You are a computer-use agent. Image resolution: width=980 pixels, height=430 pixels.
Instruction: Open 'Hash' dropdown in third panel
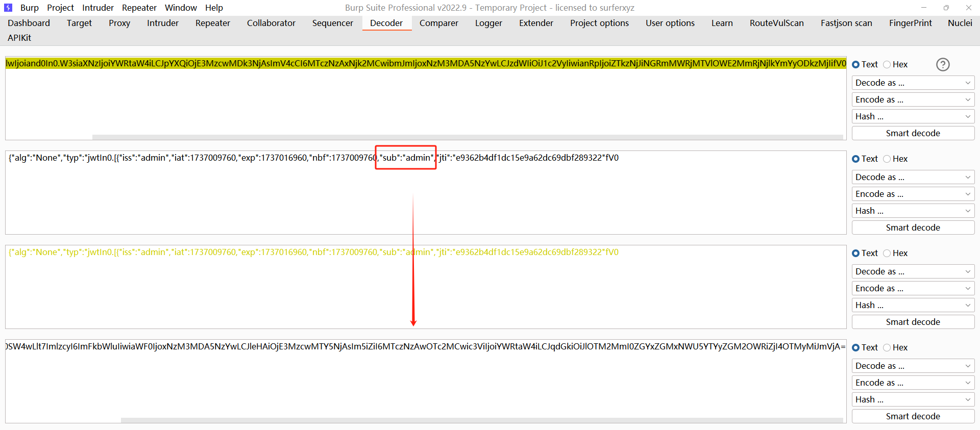point(913,305)
